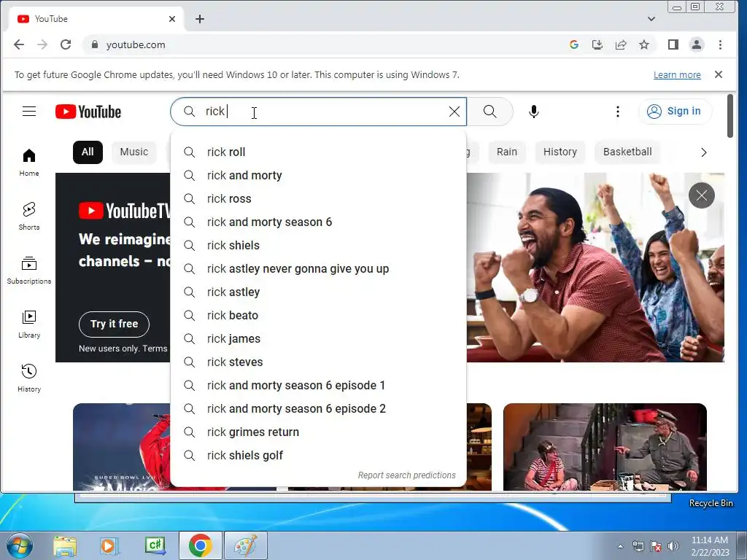Choose 'rick and morty season 6 episode 2'
This screenshot has height=560, width=747.
point(318,408)
